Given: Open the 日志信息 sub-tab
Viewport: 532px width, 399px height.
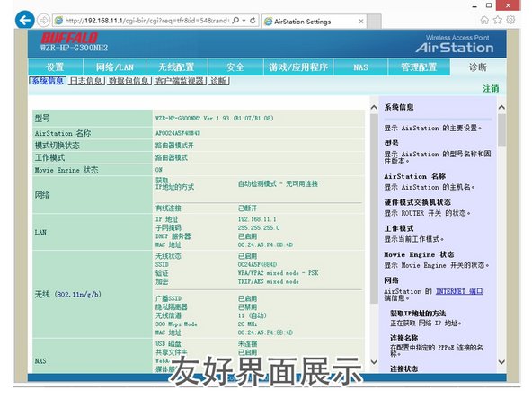Looking at the screenshot, I should [x=86, y=81].
